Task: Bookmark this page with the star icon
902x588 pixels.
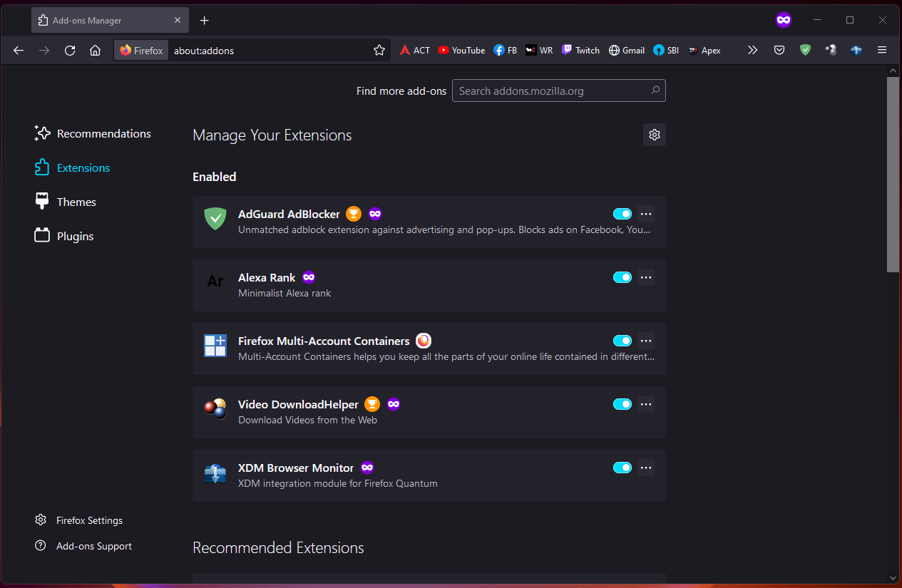Action: tap(379, 50)
